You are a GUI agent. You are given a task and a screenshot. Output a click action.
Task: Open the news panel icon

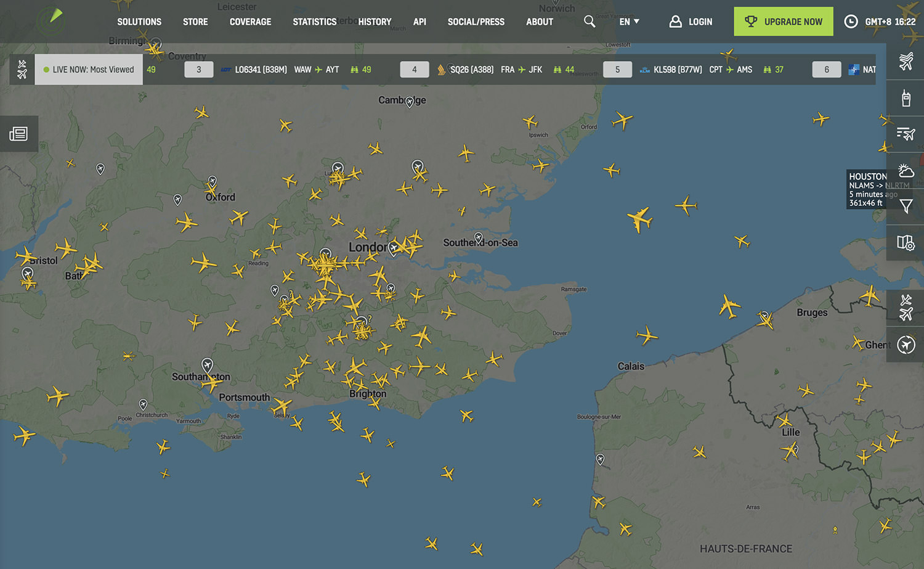[x=18, y=134]
